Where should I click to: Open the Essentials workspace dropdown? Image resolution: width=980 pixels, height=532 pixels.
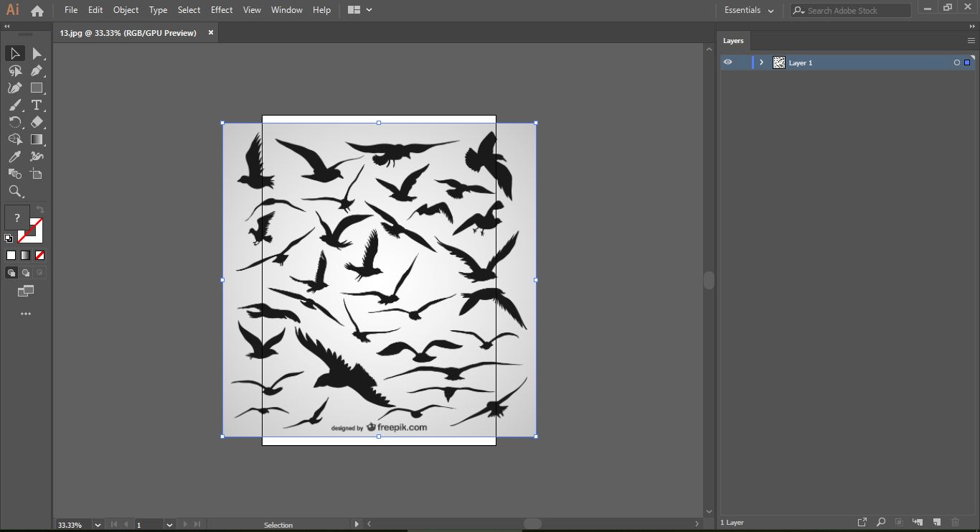(x=750, y=10)
